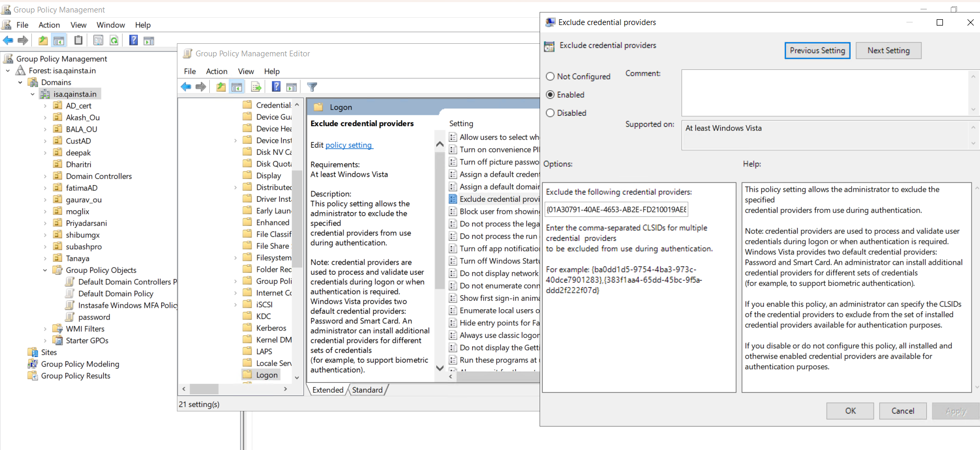Select the Enabled radio button

pyautogui.click(x=550, y=95)
